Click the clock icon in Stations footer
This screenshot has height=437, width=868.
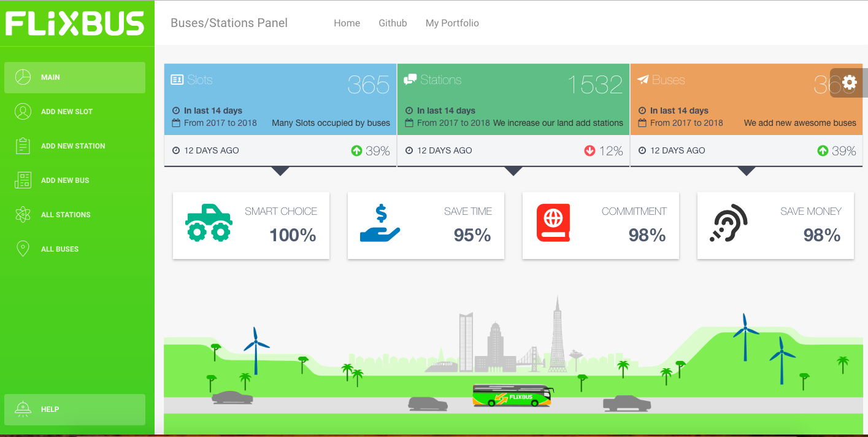[x=409, y=150]
